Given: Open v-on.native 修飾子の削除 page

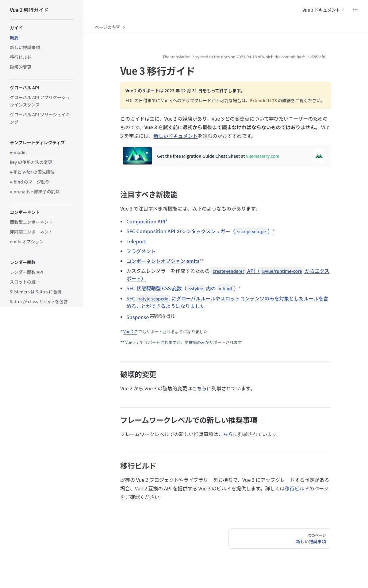Looking at the screenshot, I should tap(35, 192).
